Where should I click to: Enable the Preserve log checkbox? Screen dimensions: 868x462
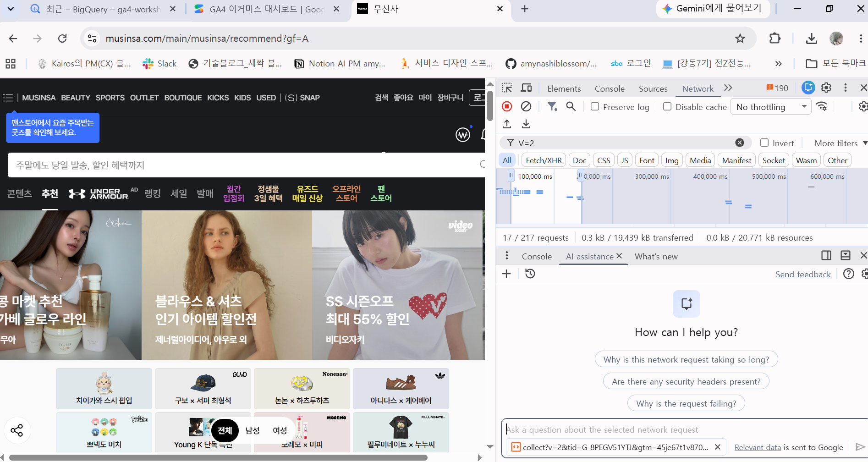[x=595, y=106]
